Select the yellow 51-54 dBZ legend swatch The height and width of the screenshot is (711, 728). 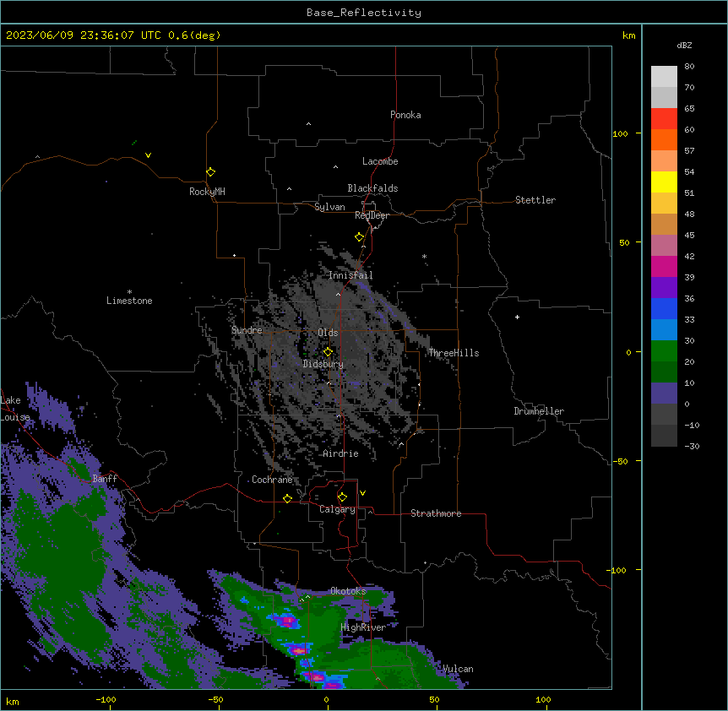664,182
